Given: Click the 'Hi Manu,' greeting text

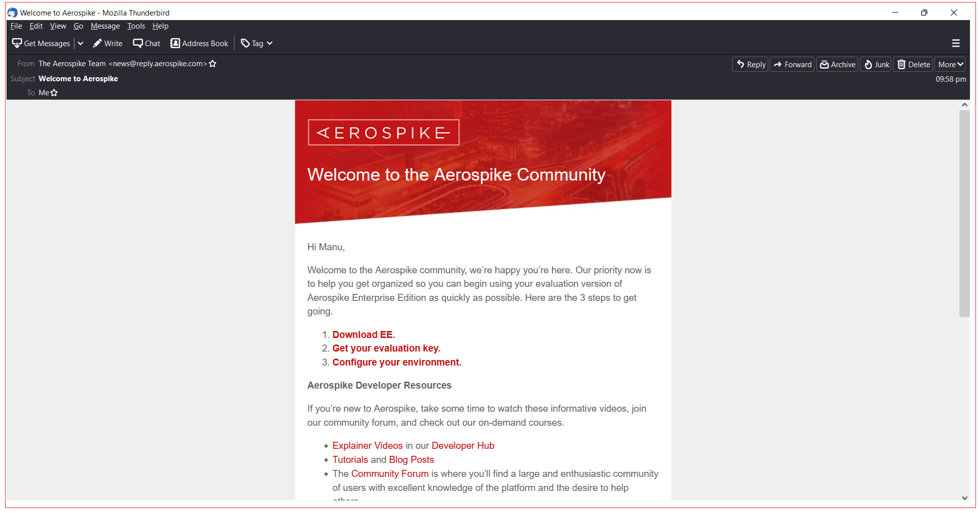Looking at the screenshot, I should coord(326,247).
